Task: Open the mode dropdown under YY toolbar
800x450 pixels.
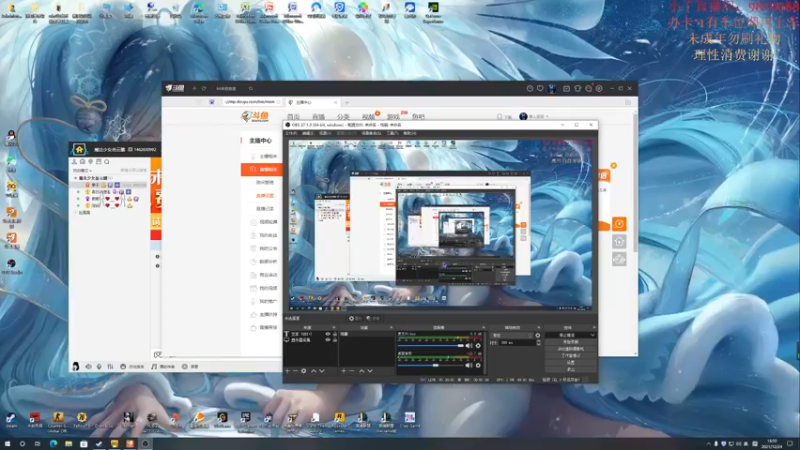Action: [82, 170]
